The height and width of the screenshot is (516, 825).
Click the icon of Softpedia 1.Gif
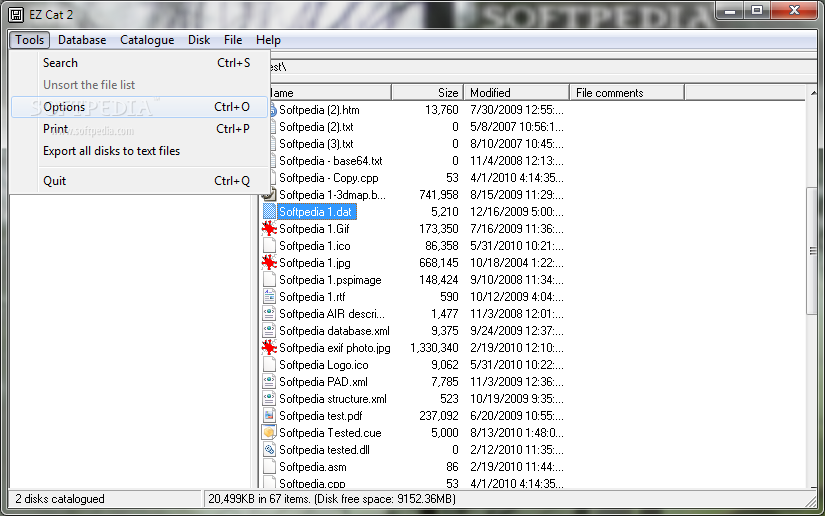[x=269, y=229]
